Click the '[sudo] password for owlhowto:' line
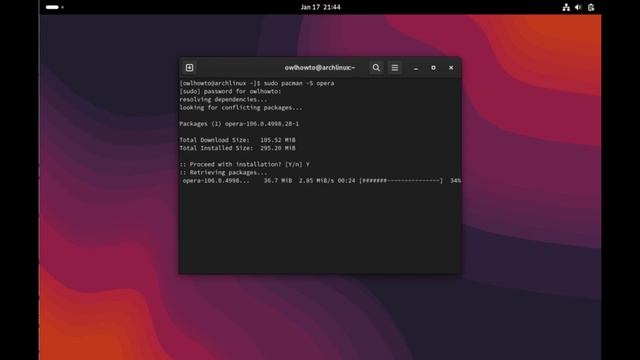This screenshot has height=360, width=640. pos(230,91)
